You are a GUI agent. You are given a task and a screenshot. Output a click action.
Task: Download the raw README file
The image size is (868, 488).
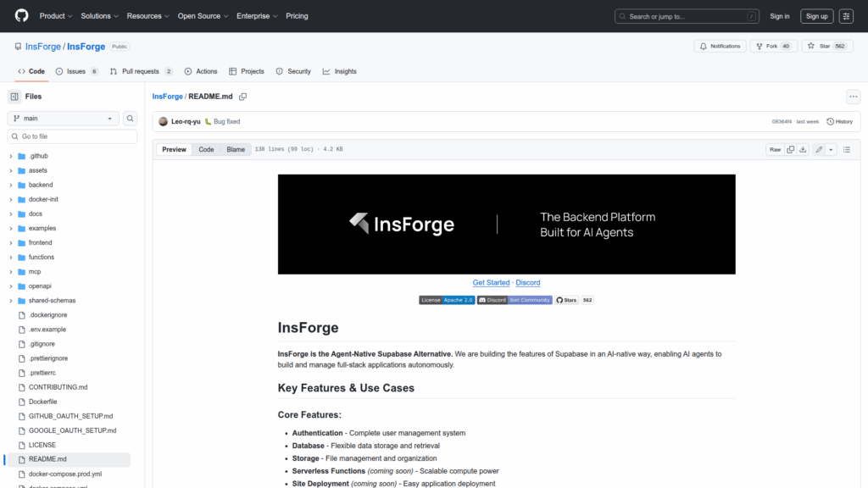pos(803,149)
